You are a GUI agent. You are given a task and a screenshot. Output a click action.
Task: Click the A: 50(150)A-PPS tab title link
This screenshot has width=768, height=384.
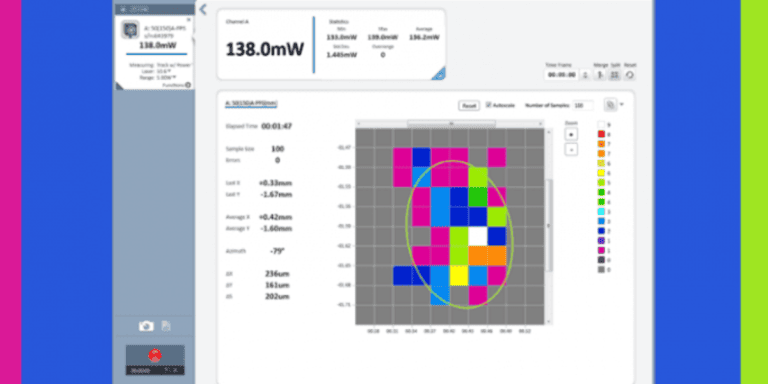pyautogui.click(x=252, y=103)
